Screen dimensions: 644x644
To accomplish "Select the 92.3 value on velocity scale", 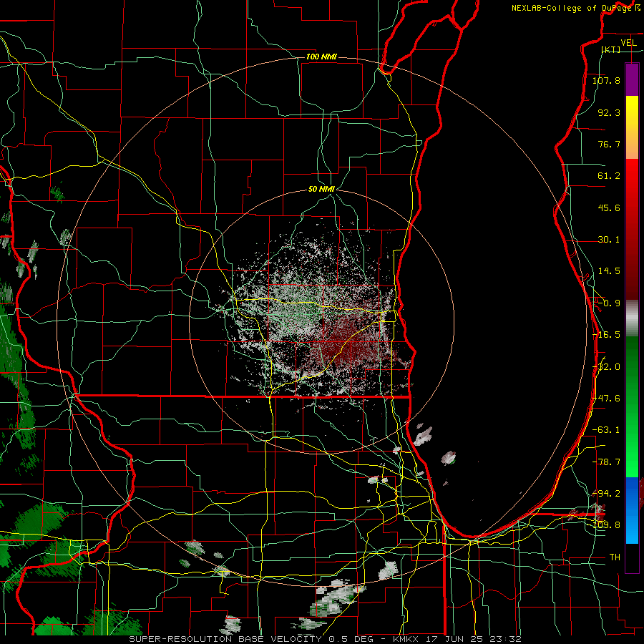I will tap(609, 112).
